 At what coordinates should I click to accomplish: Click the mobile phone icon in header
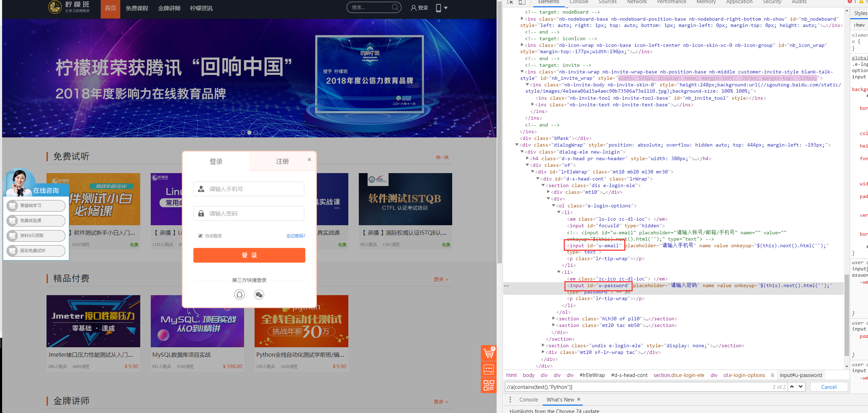click(439, 8)
